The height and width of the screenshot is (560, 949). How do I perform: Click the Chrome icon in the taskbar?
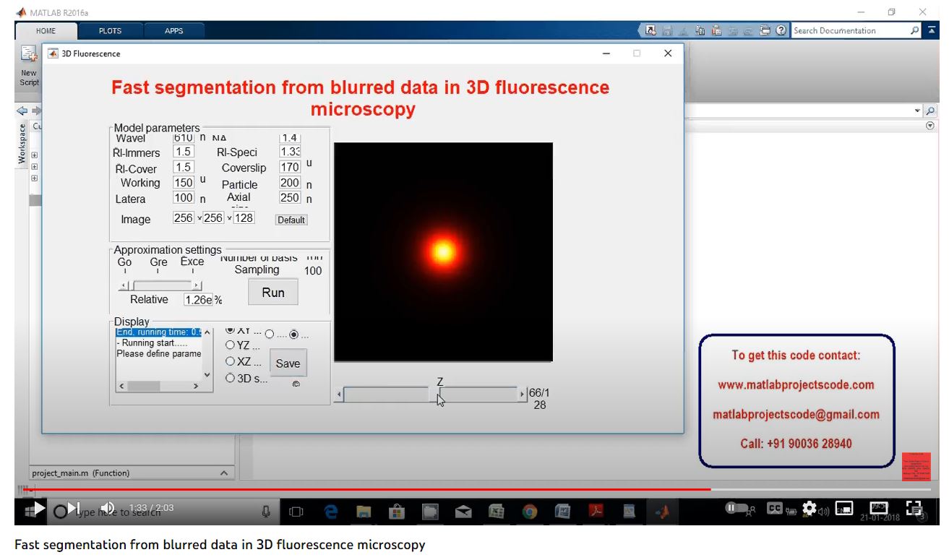click(530, 512)
